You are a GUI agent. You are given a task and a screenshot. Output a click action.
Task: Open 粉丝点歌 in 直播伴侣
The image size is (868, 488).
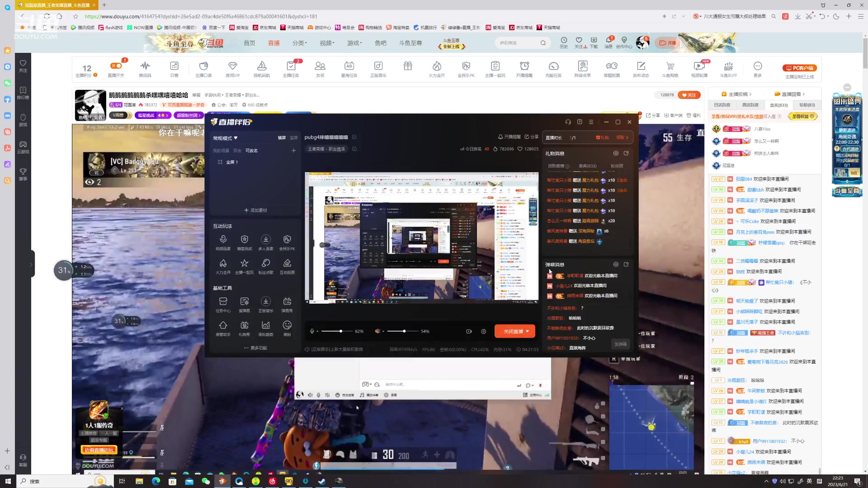click(x=266, y=266)
